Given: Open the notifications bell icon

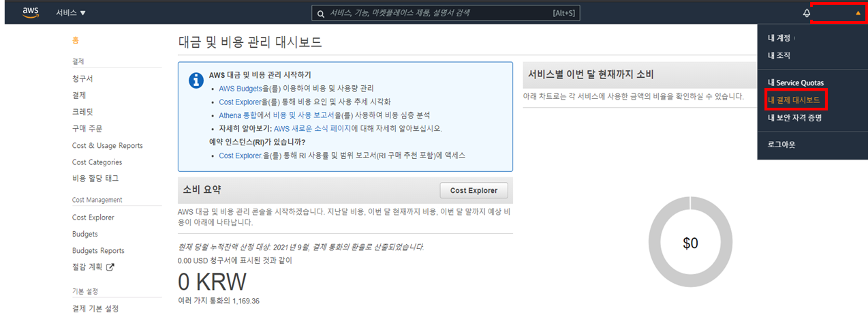Looking at the screenshot, I should [807, 13].
